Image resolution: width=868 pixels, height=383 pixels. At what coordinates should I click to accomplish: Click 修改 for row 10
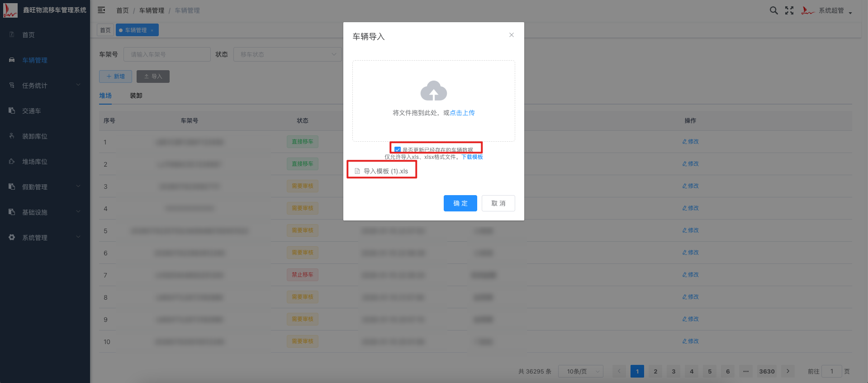point(690,341)
